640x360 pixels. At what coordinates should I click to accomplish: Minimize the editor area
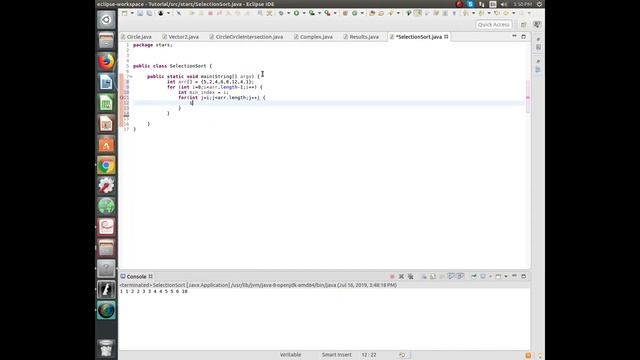pos(514,36)
